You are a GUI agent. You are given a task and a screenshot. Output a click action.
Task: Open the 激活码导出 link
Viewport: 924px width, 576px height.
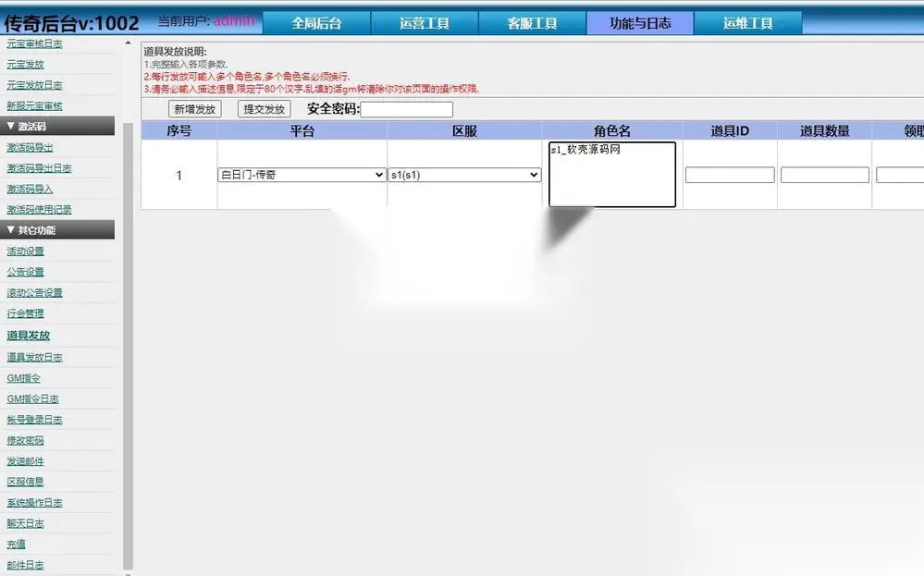point(30,147)
